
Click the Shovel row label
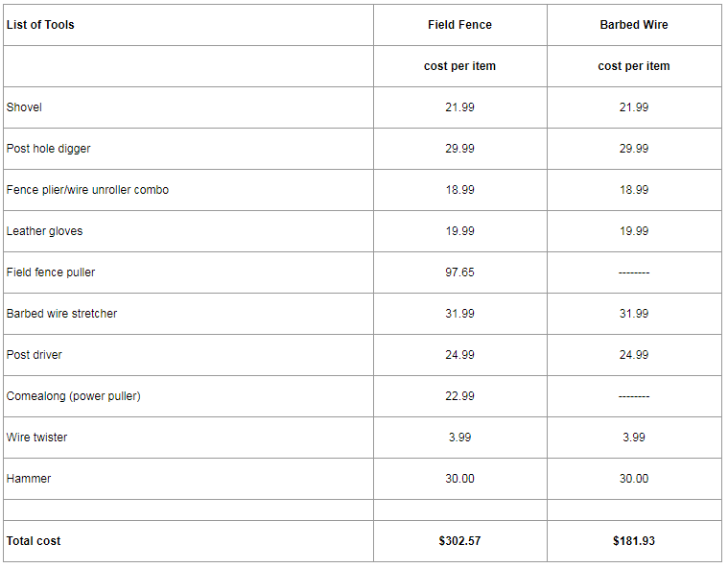pyautogui.click(x=24, y=107)
